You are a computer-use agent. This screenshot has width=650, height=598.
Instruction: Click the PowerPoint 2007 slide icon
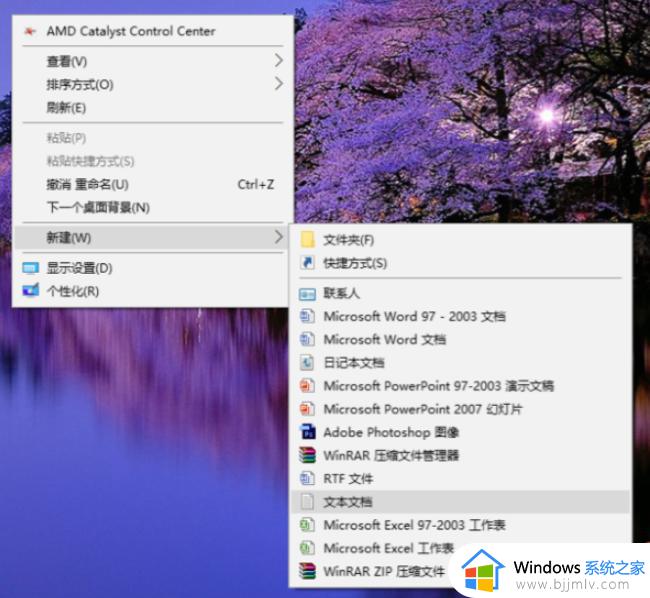[307, 409]
